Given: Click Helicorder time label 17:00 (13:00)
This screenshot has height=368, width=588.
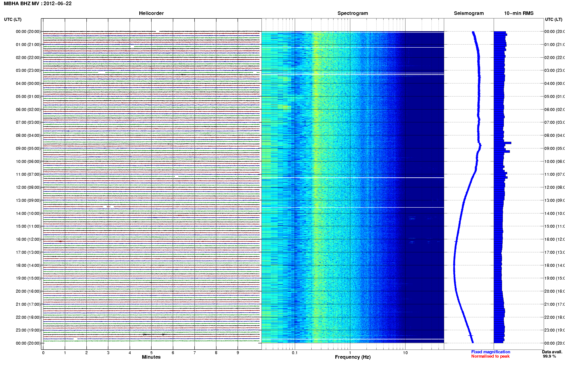Looking at the screenshot, I should click(28, 252).
